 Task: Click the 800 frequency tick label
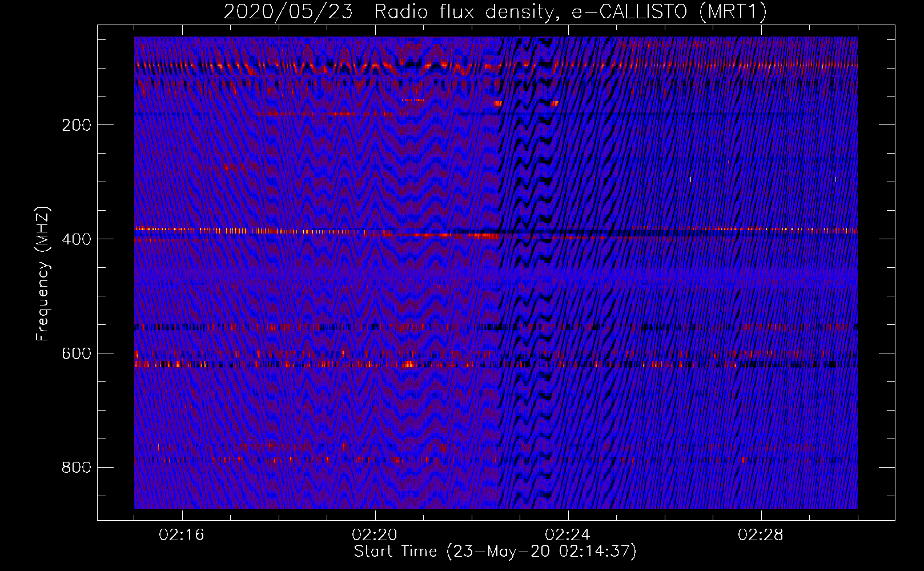click(x=77, y=468)
